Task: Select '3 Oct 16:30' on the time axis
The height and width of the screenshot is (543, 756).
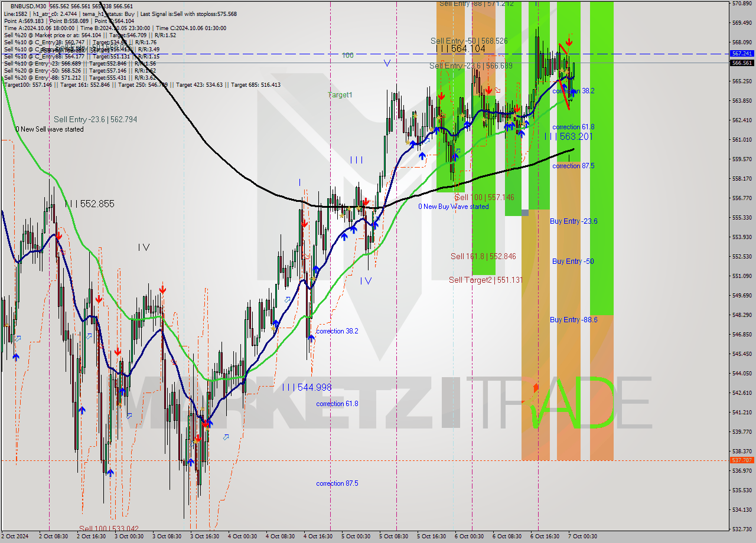Action: tap(205, 537)
